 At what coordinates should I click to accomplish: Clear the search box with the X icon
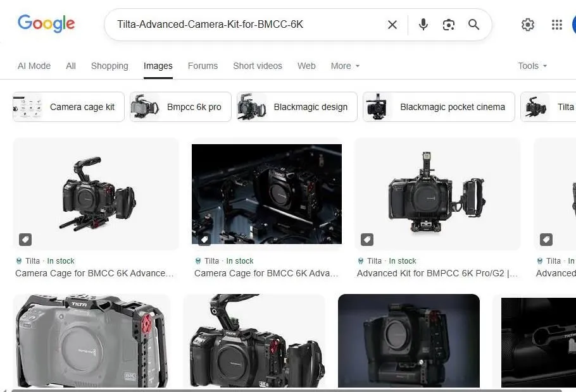[x=392, y=25]
